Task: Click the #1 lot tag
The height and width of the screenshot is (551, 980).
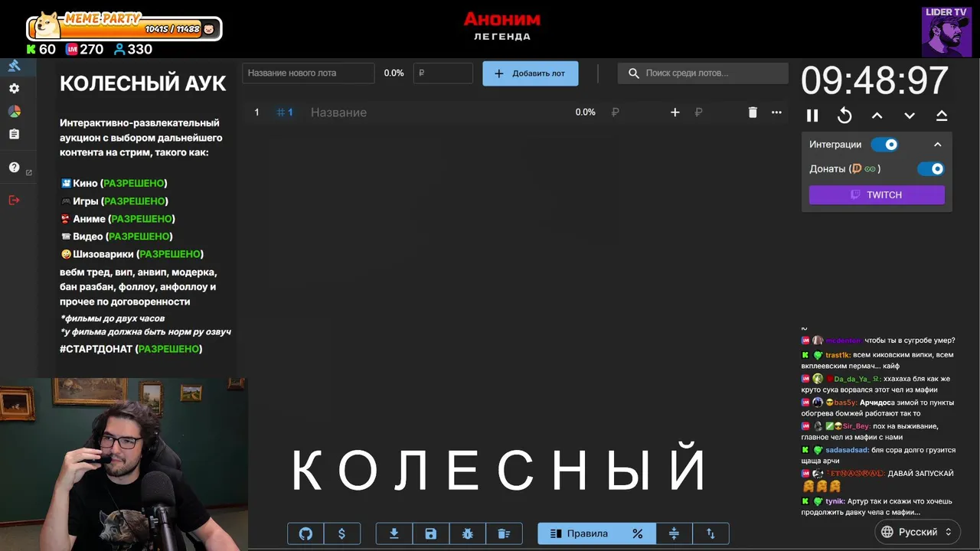Action: click(x=285, y=112)
